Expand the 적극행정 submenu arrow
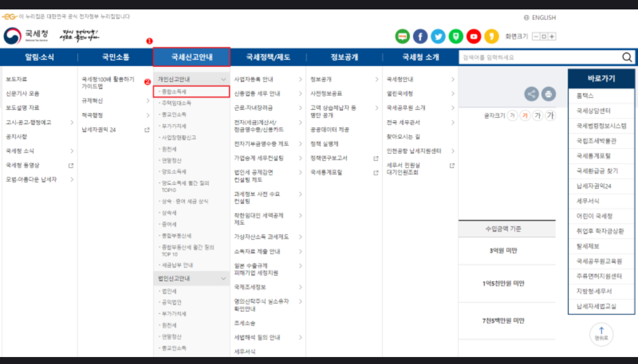This screenshot has height=364, width=638. click(x=148, y=115)
